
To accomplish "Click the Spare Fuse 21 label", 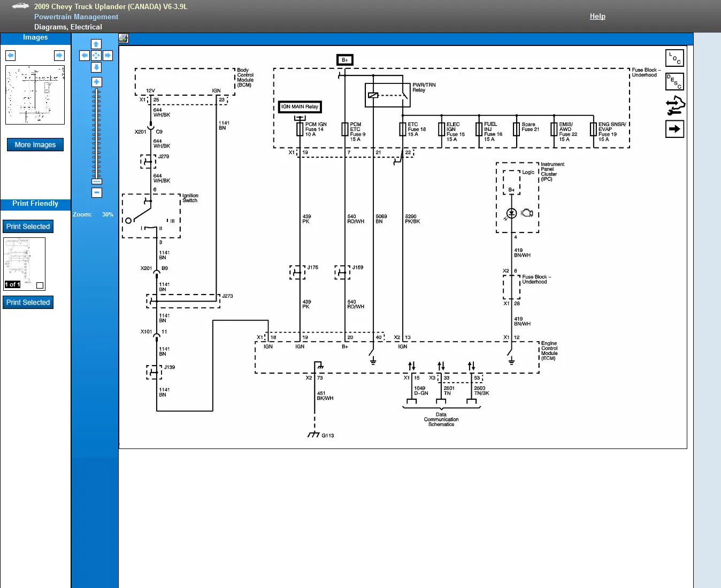I will [x=530, y=127].
